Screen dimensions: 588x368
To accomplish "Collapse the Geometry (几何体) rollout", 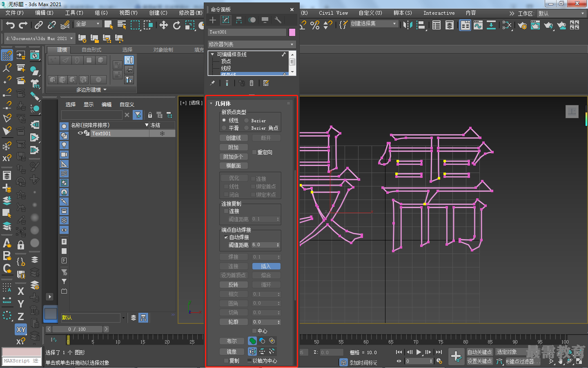I will tap(212, 103).
